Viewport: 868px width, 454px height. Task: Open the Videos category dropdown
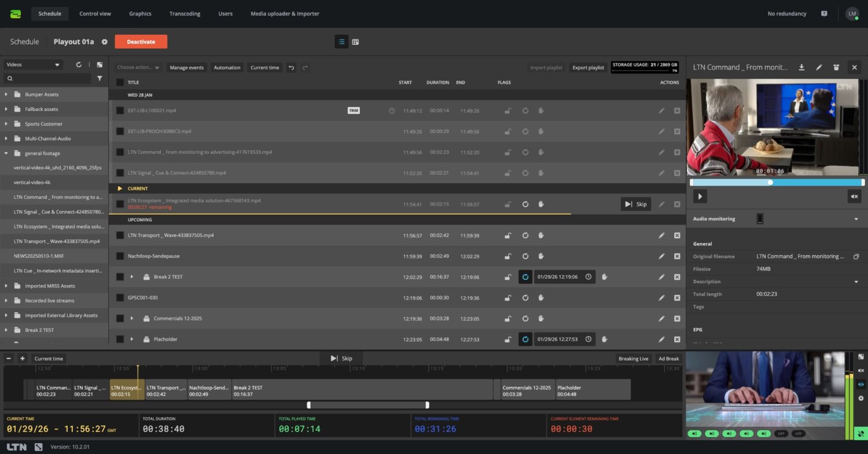point(33,65)
